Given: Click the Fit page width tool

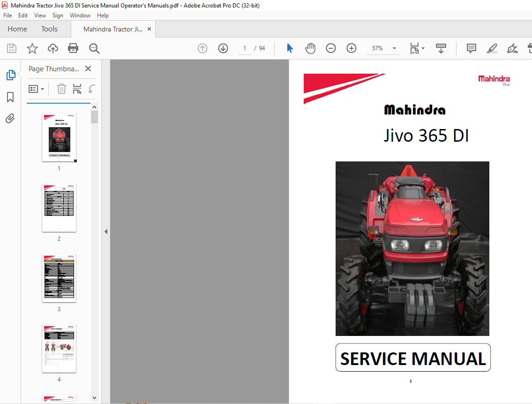Looking at the screenshot, I should pos(415,48).
